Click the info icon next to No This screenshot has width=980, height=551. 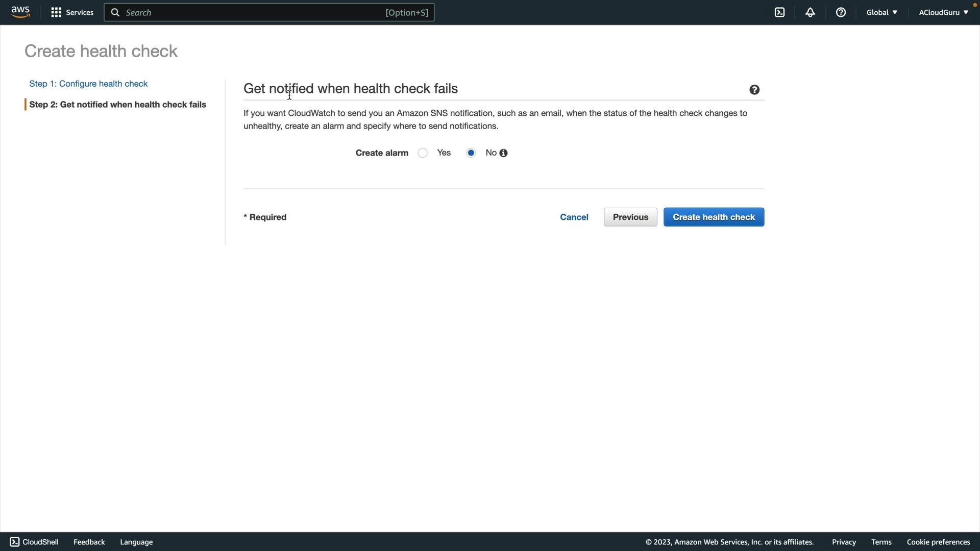tap(503, 153)
